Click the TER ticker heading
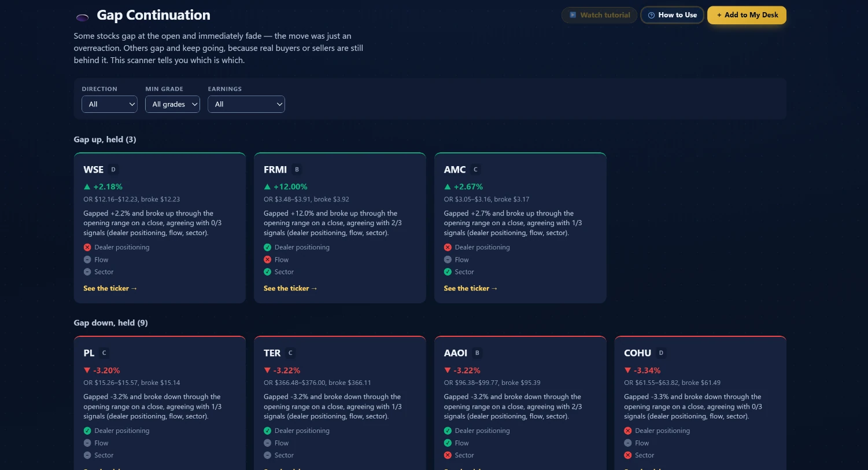The height and width of the screenshot is (470, 868). click(x=272, y=353)
